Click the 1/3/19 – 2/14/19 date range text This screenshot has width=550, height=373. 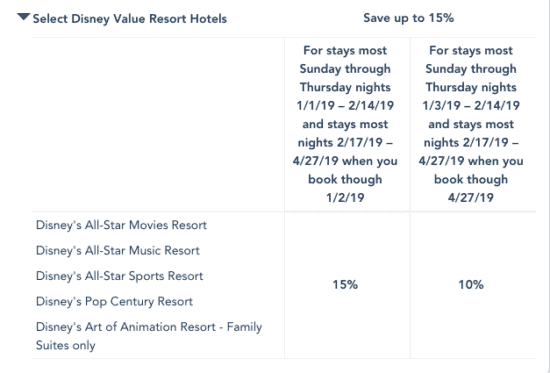[471, 106]
